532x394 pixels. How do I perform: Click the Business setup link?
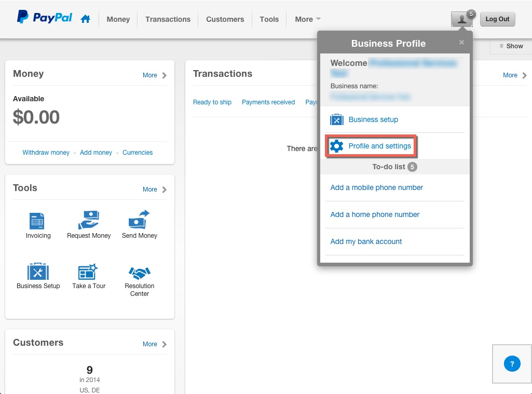point(373,119)
